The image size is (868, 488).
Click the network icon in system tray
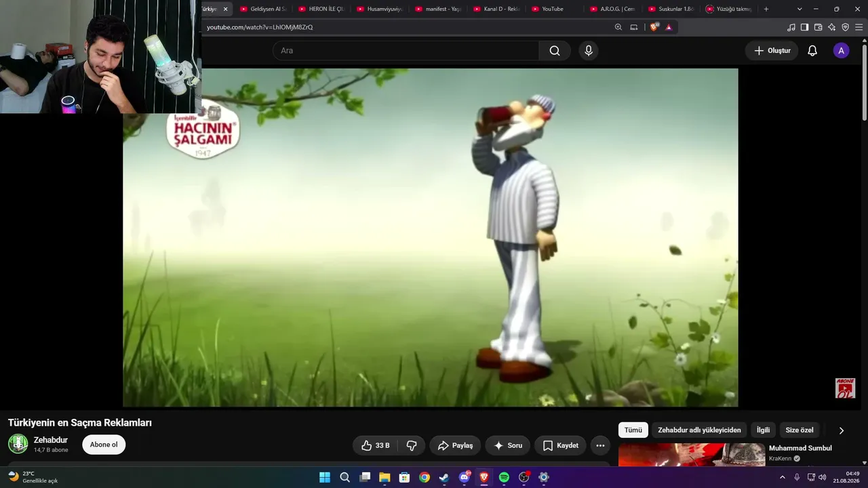[811, 477]
